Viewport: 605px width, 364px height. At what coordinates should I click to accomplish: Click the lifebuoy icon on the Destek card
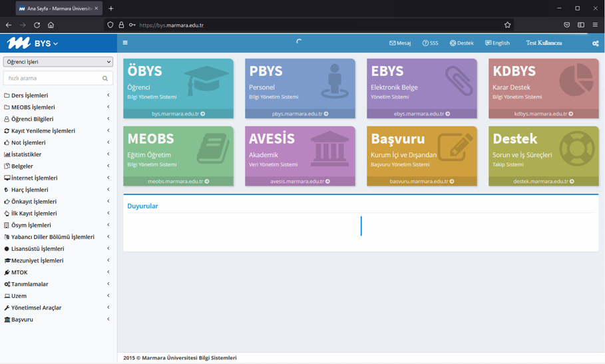pos(577,148)
